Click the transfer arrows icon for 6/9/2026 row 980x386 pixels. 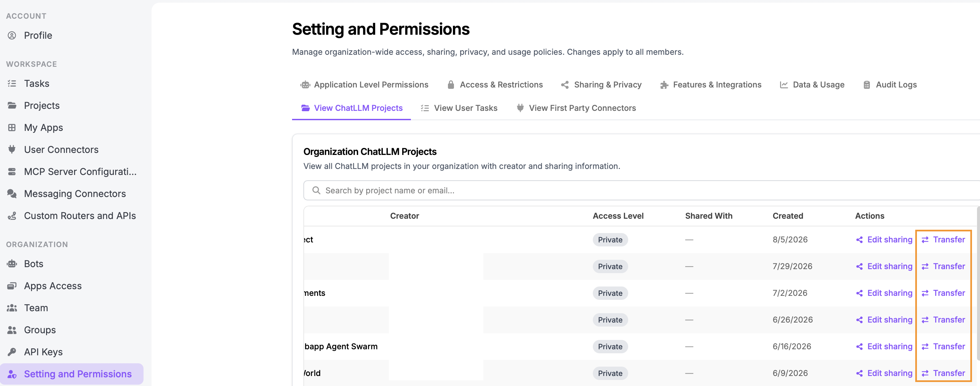925,373
